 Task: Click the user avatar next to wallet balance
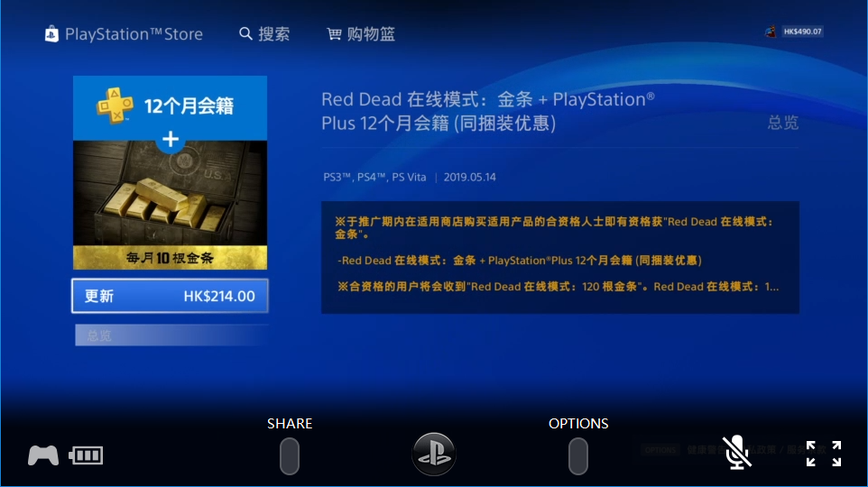click(771, 32)
